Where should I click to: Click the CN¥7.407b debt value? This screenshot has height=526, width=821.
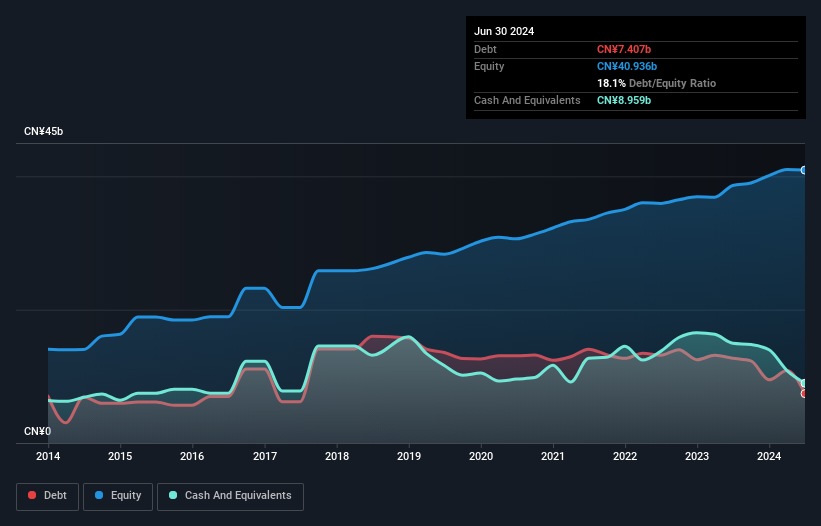[624, 49]
